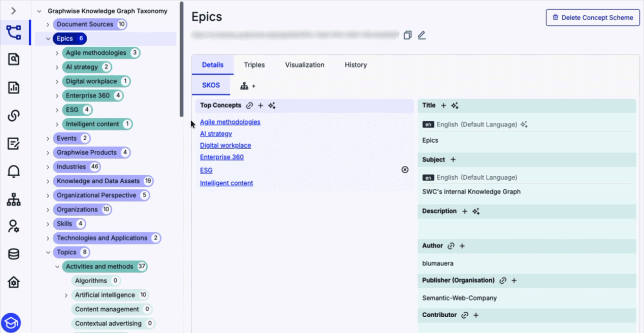Expand Artificial intelligence in the tree

[67, 295]
